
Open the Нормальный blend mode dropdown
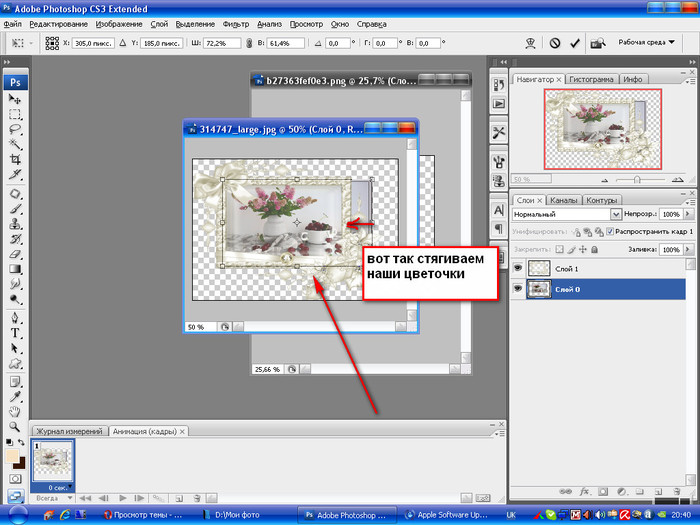[617, 214]
